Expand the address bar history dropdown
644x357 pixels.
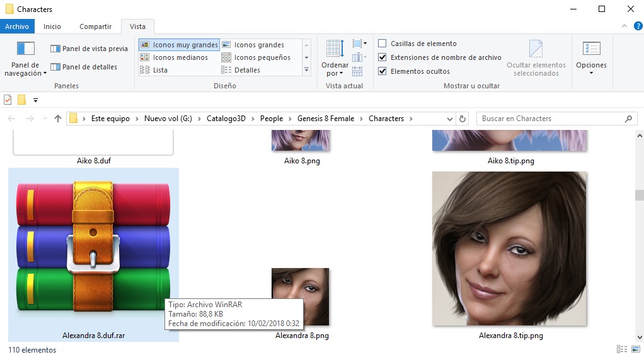pyautogui.click(x=450, y=119)
